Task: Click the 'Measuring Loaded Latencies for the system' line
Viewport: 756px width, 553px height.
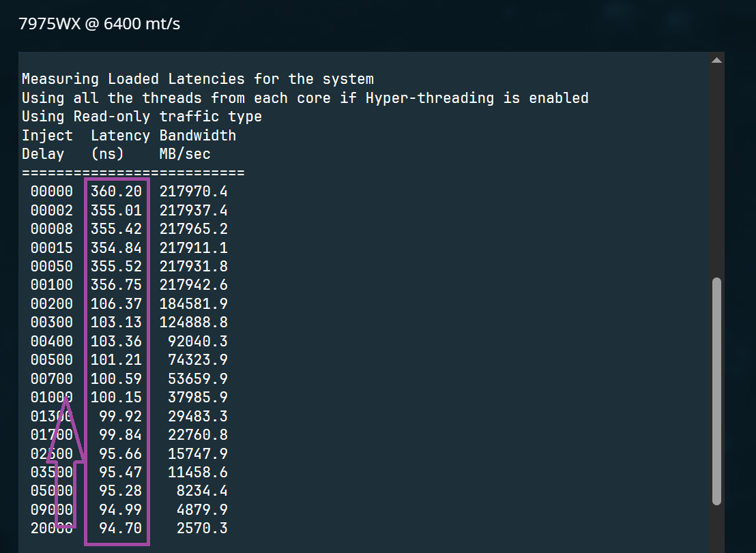Action: 197,79
